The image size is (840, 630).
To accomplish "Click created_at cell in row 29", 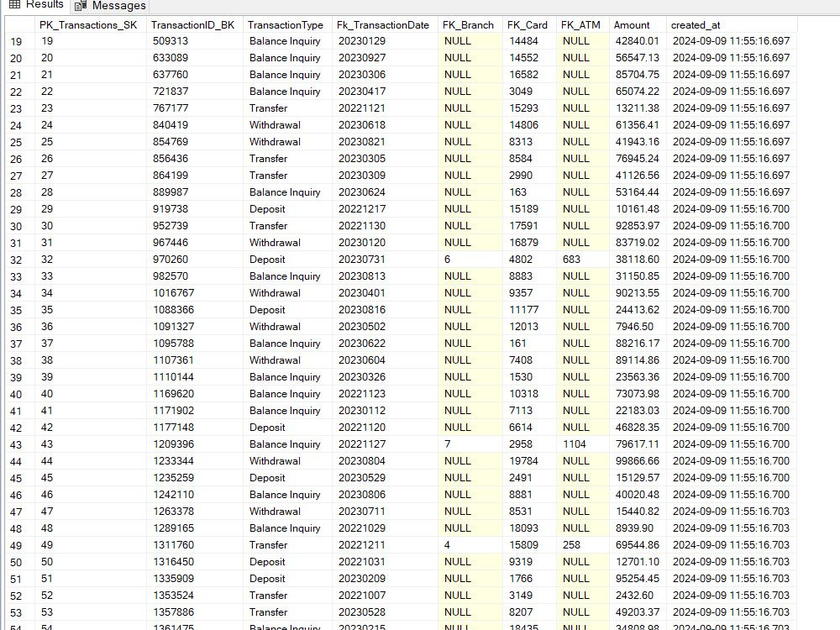I will pos(731,209).
